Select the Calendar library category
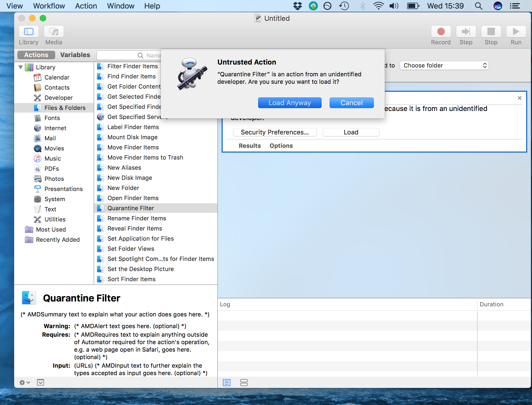Screen dimensions: 532x405 pos(54,77)
